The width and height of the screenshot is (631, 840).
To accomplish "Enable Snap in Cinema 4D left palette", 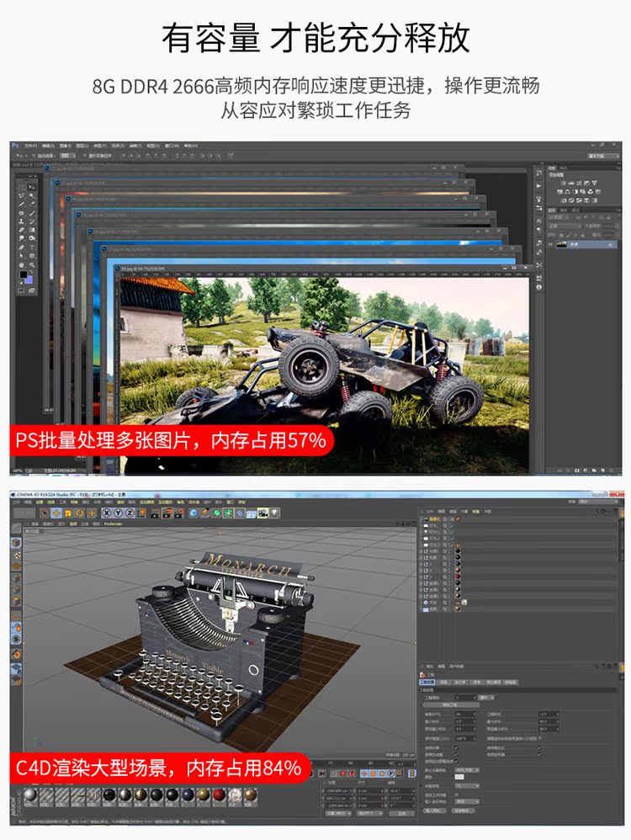I will [17, 654].
